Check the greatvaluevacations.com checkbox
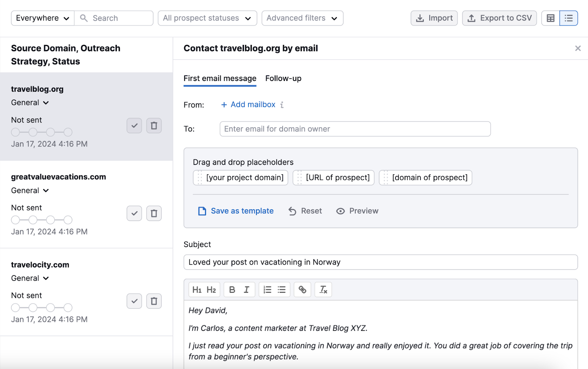Screen dimensions: 588x369 point(134,213)
